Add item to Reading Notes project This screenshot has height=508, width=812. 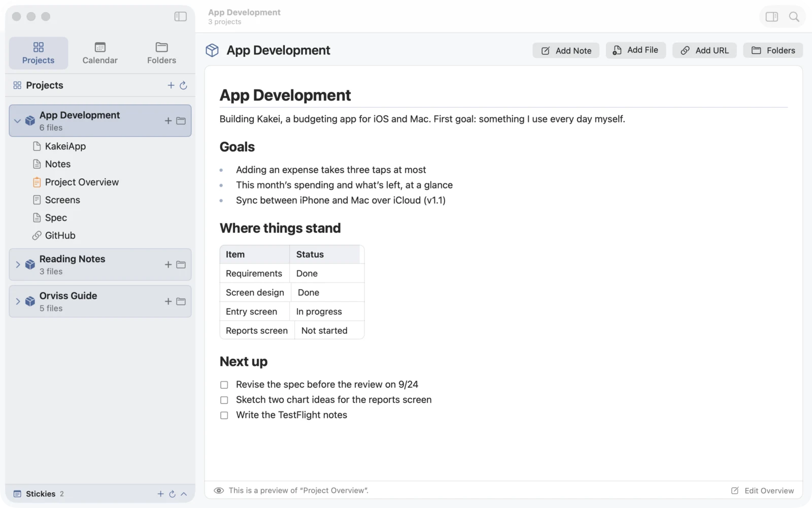coord(168,265)
